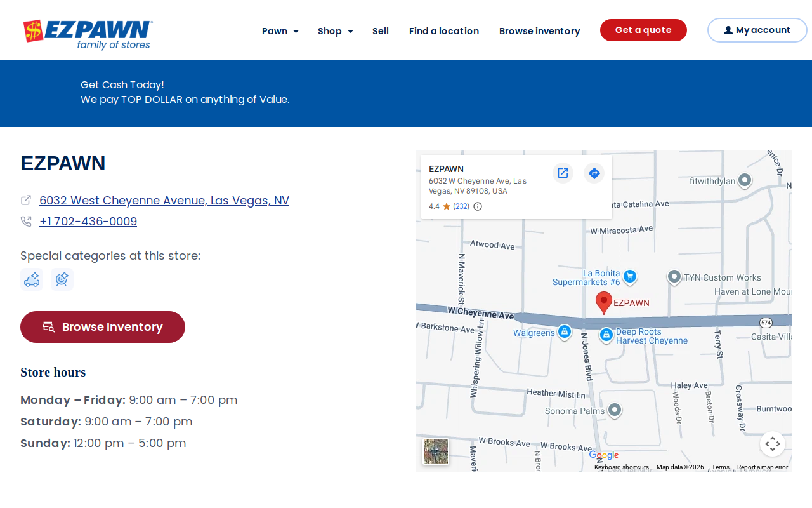This screenshot has width=812, height=508.
Task: Expand the Pawn dropdown menu
Action: coord(280,31)
